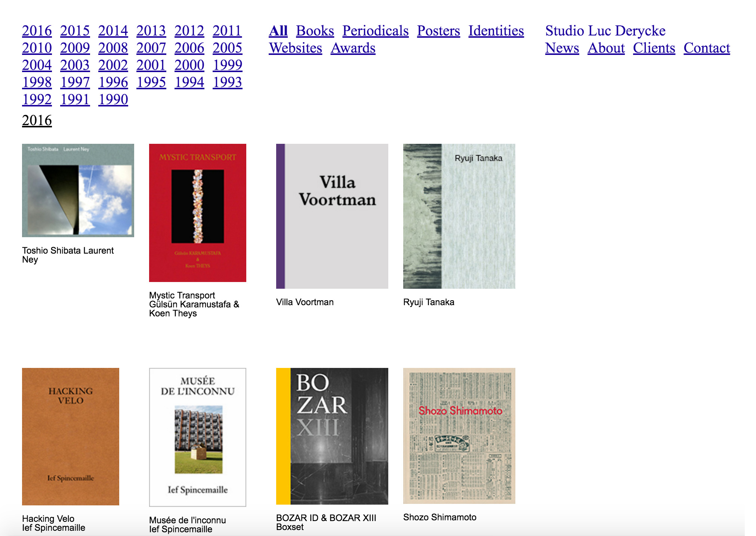Image resolution: width=756 pixels, height=536 pixels.
Task: Select the 2001 year link
Action: tap(151, 65)
